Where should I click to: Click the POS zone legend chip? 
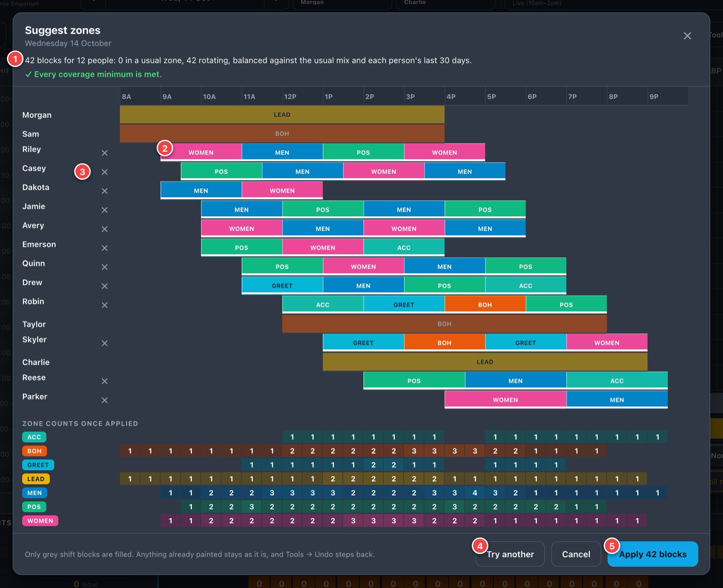click(x=34, y=507)
